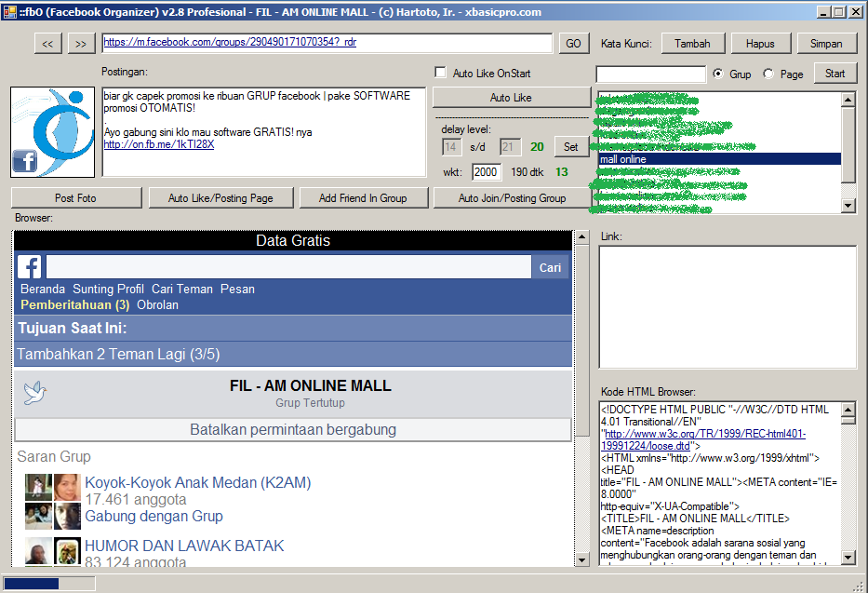
Task: Select the 'mall online' list item
Action: 719,159
